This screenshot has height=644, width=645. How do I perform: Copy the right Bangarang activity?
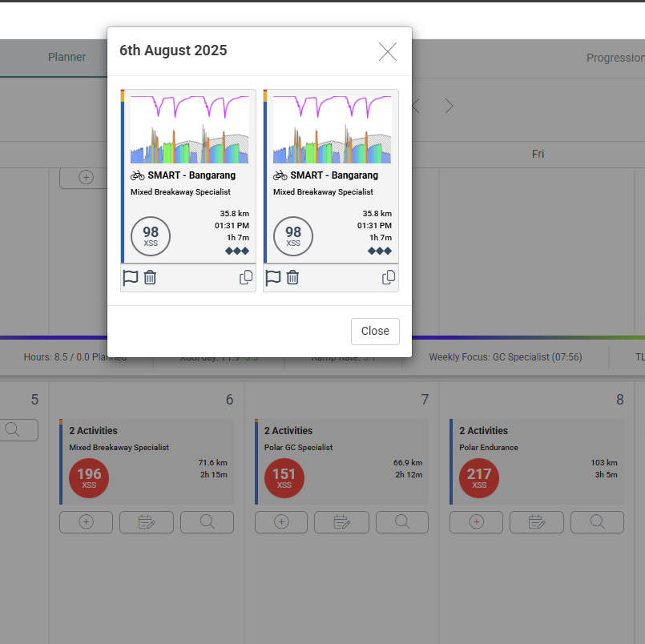389,277
